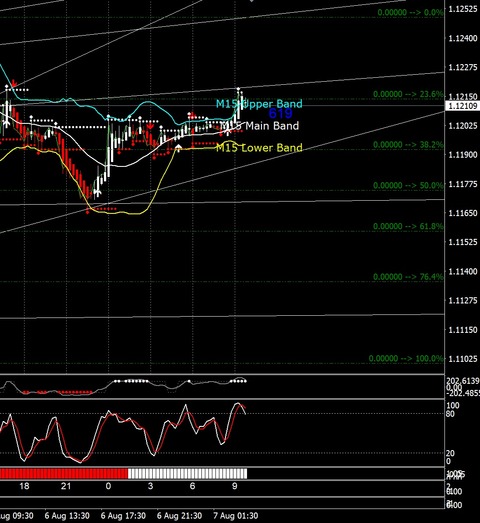
Task: Click the hour marker 9
Action: (235, 486)
